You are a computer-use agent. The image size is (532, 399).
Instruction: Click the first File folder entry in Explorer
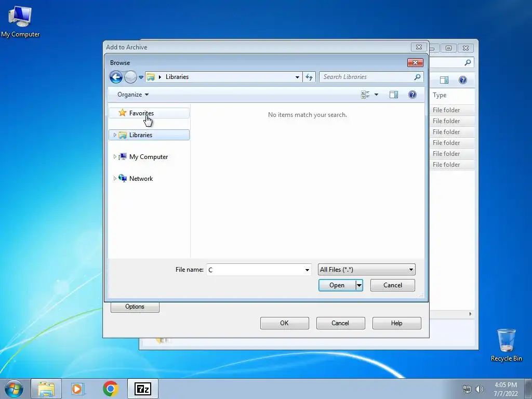pyautogui.click(x=446, y=110)
